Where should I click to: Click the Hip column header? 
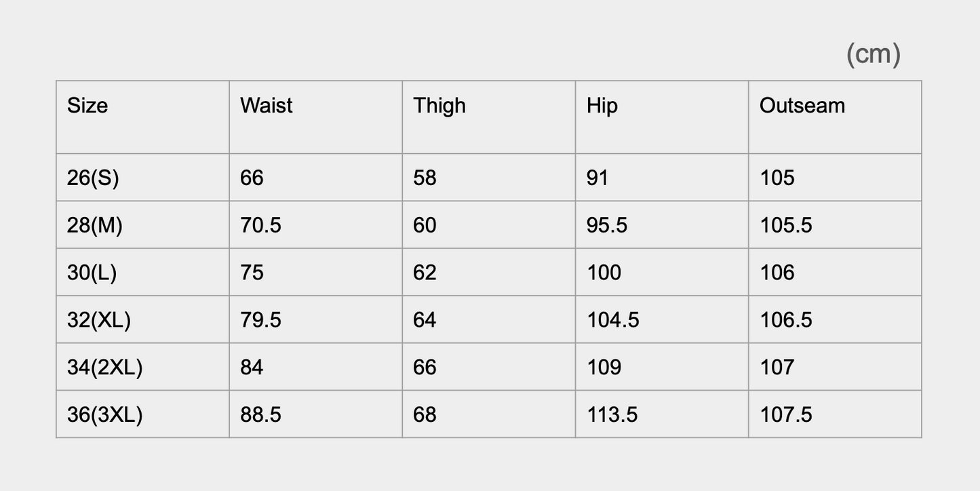click(x=602, y=106)
